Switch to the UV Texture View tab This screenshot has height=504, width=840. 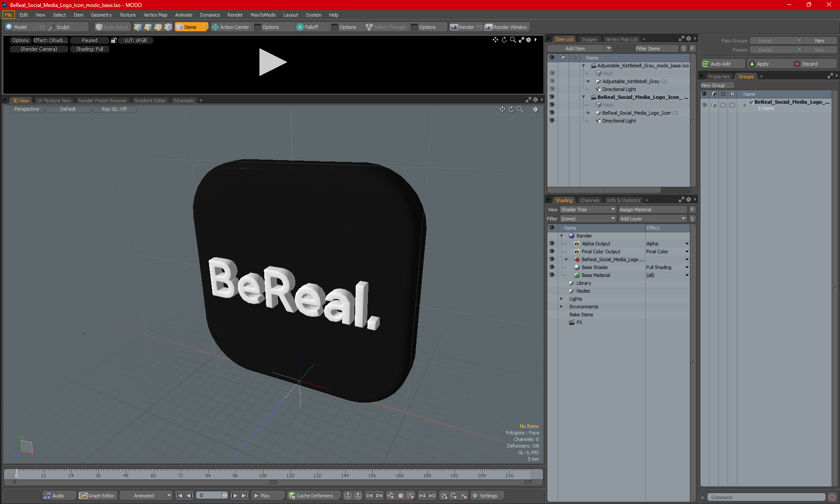(x=53, y=101)
